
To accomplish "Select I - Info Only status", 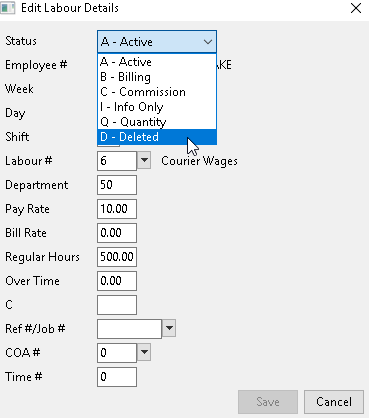I will [157, 107].
